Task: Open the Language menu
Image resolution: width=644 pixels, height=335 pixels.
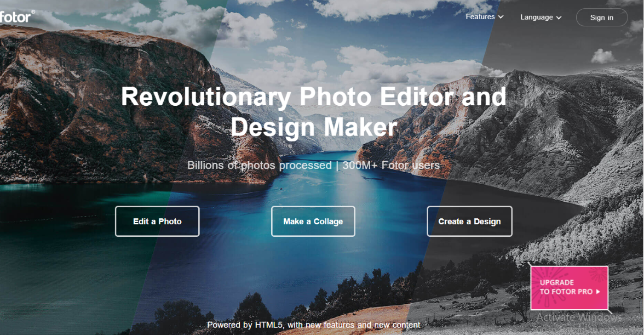Action: (x=540, y=17)
